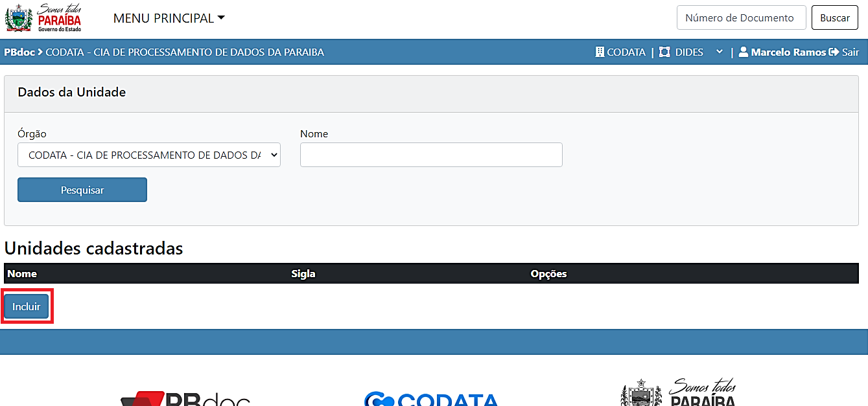Click the Sigla column header
The height and width of the screenshot is (406, 868).
tap(303, 273)
